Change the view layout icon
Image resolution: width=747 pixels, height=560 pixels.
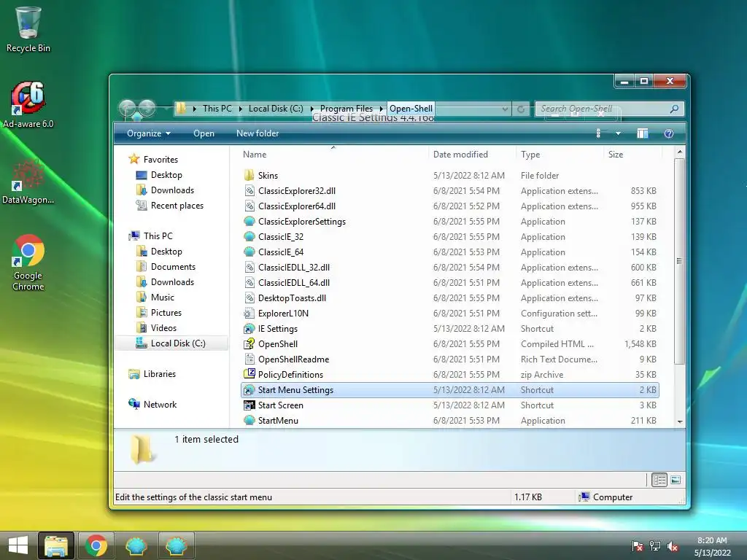(x=598, y=133)
